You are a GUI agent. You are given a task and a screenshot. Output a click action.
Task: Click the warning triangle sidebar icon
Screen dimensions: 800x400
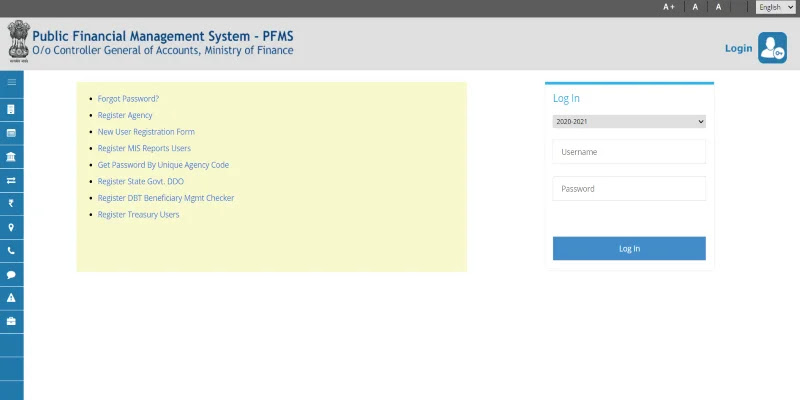(11, 298)
